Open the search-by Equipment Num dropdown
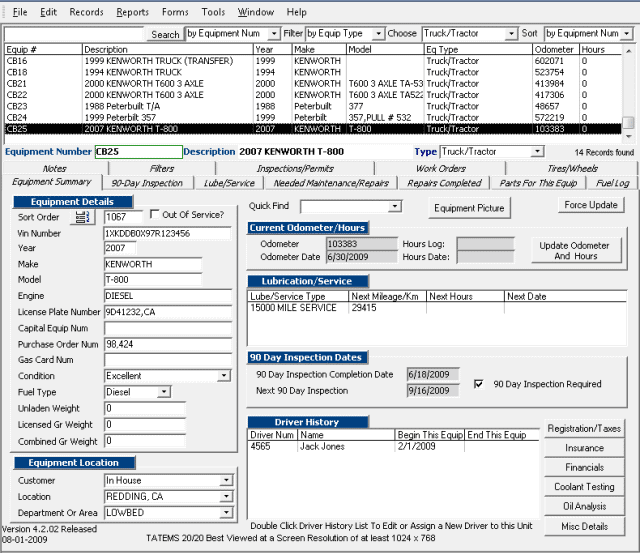The height and width of the screenshot is (553, 640). [274, 33]
